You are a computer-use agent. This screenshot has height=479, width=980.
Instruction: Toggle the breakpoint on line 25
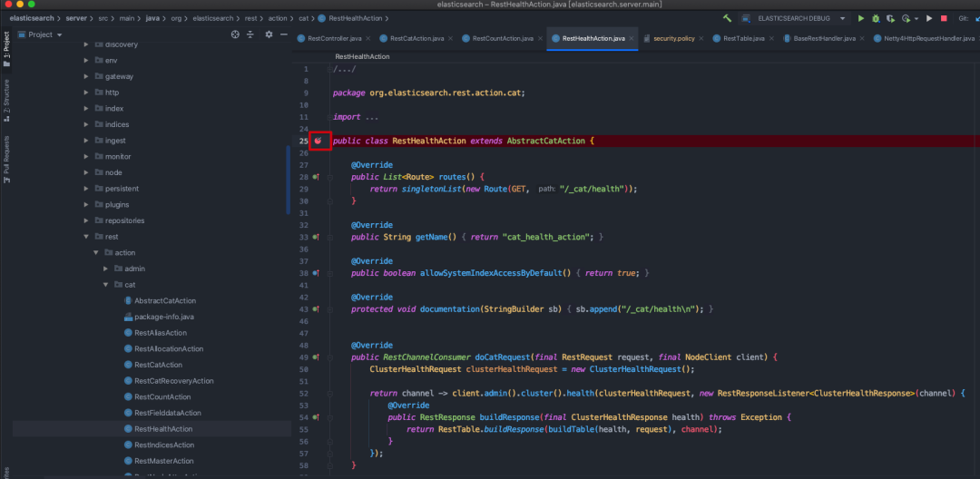tap(318, 141)
